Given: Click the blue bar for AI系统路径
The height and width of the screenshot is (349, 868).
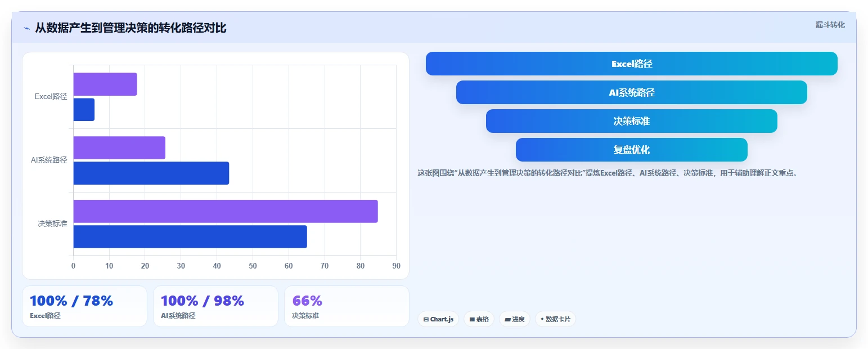Looking at the screenshot, I should [x=151, y=173].
